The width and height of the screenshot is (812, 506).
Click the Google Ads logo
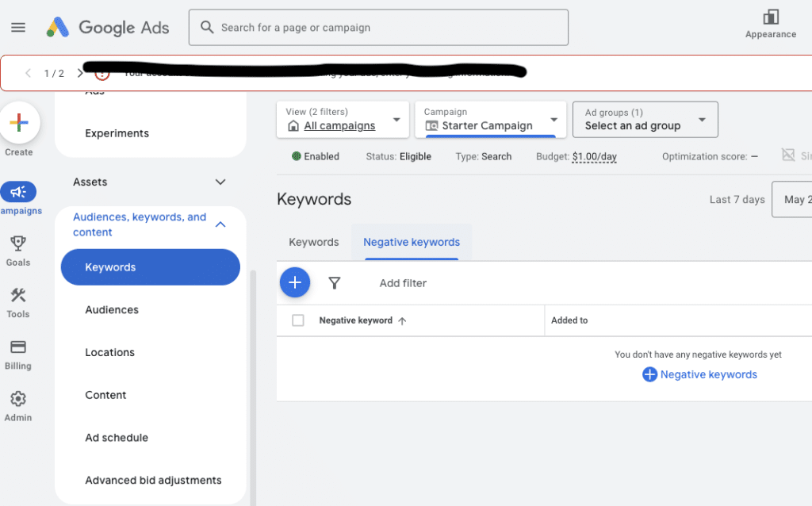pyautogui.click(x=108, y=28)
